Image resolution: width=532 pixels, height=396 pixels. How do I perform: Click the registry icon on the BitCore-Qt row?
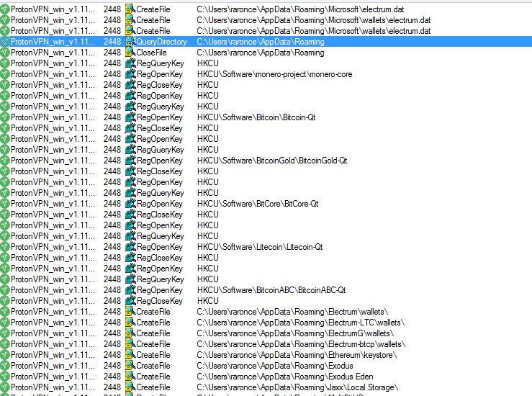[x=130, y=204]
